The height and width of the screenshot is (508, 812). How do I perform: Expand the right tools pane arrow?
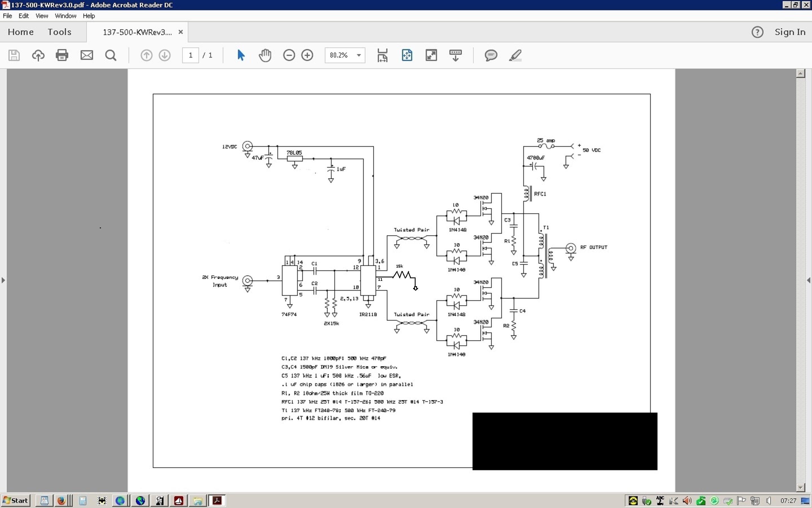point(809,280)
